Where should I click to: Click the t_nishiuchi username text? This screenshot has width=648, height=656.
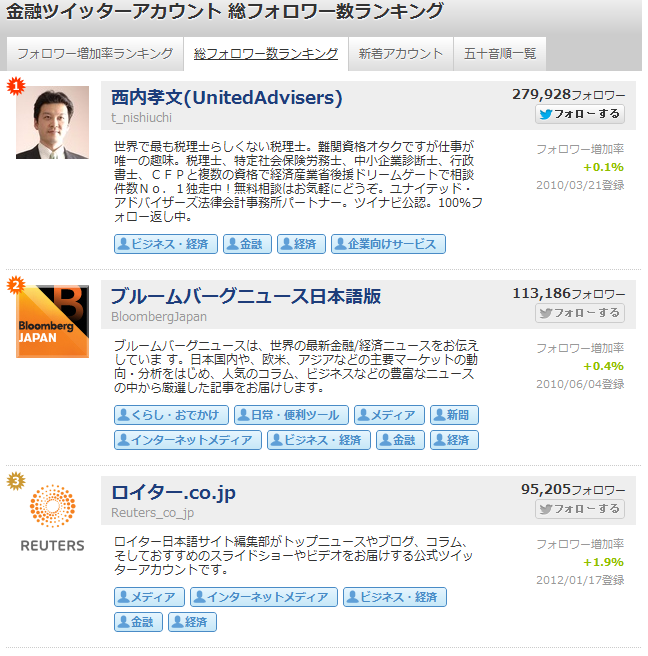[141, 118]
